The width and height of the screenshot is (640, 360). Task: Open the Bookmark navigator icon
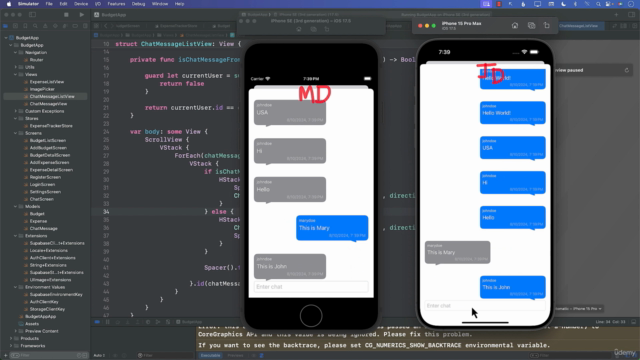pos(25,26)
